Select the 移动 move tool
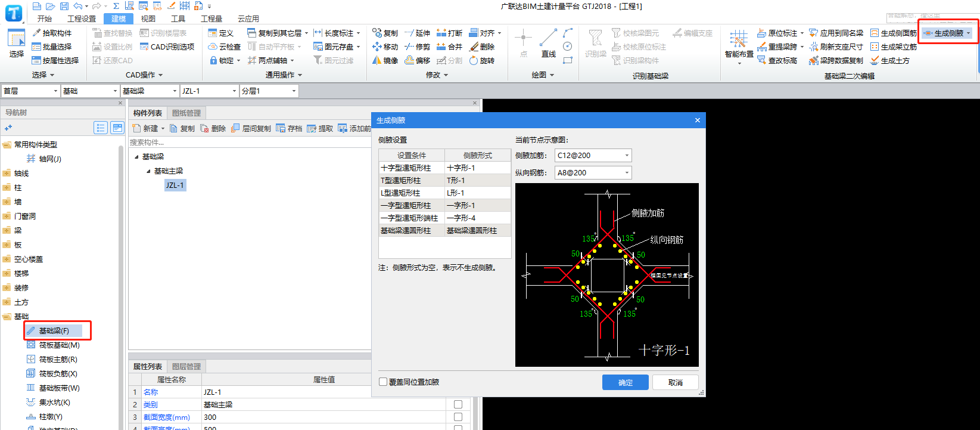This screenshot has height=430, width=980. tap(385, 47)
